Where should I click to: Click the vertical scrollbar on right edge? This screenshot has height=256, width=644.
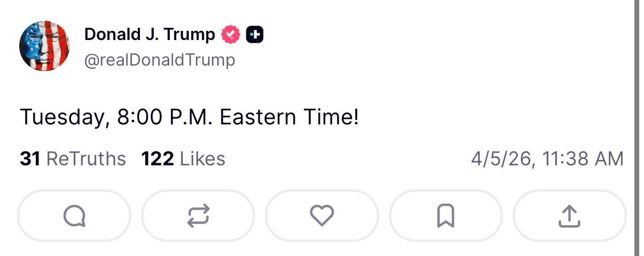pyautogui.click(x=637, y=128)
